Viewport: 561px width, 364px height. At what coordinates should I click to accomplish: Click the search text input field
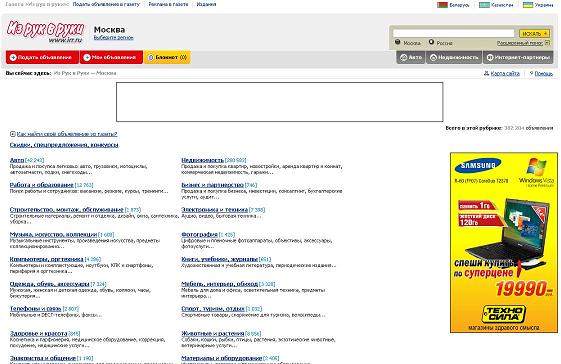click(454, 33)
